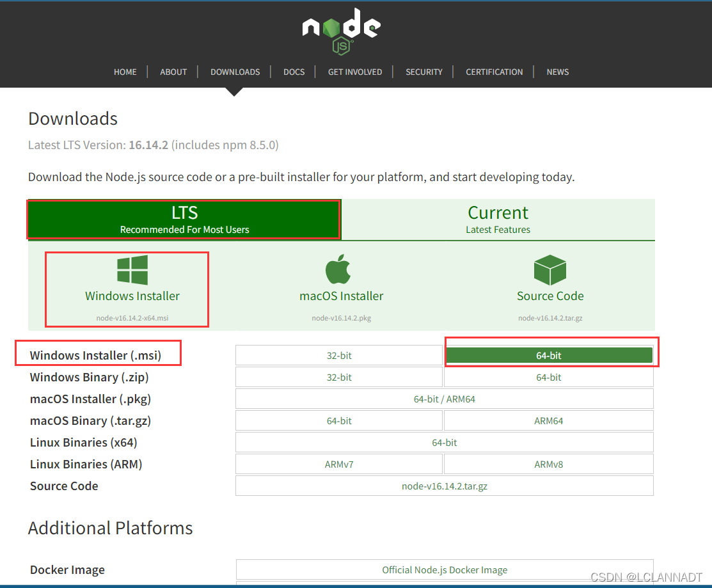Open the DOWNLOADS menu item
Viewport: 712px width, 588px height.
click(x=235, y=72)
